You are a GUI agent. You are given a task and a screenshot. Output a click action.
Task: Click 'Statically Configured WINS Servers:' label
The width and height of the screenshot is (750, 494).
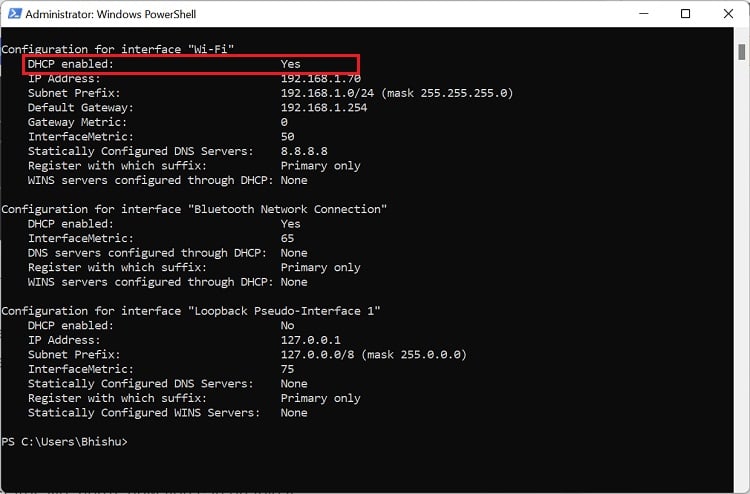pyautogui.click(x=144, y=413)
